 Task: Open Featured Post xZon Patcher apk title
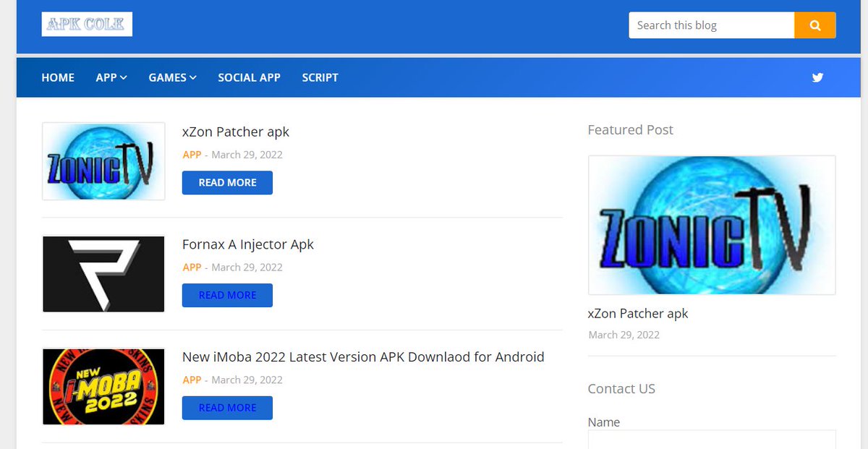(638, 314)
